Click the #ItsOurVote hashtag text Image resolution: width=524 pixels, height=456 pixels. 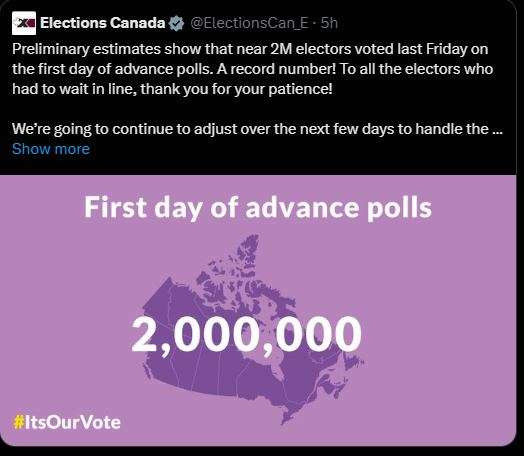(67, 422)
